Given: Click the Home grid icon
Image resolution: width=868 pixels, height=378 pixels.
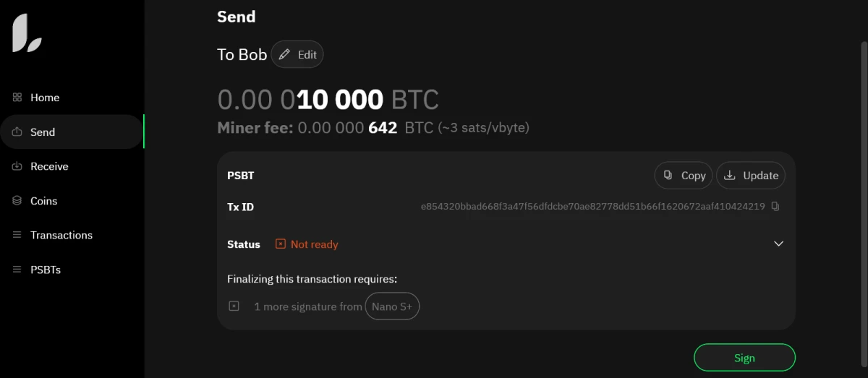Looking at the screenshot, I should (17, 98).
